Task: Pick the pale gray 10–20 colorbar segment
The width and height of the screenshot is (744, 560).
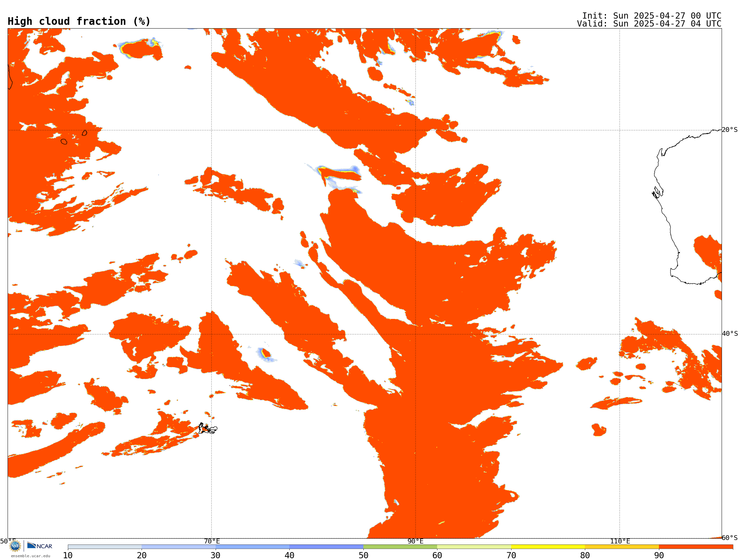Action: (x=105, y=547)
